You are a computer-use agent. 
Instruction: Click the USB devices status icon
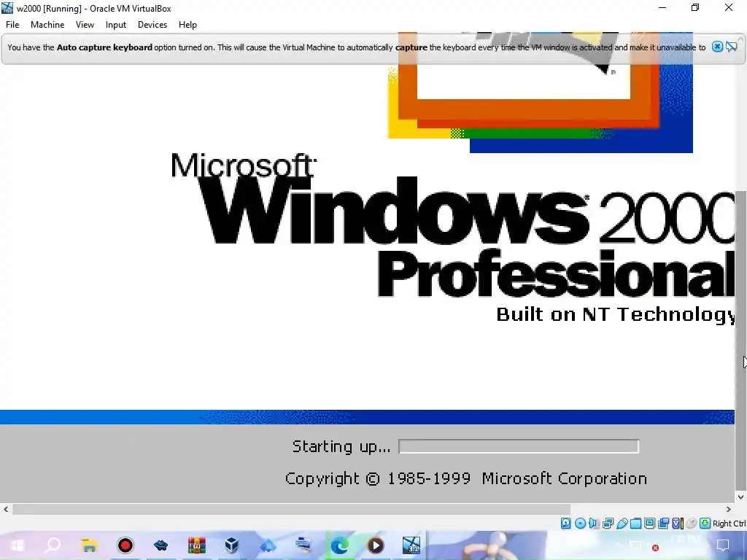click(622, 524)
